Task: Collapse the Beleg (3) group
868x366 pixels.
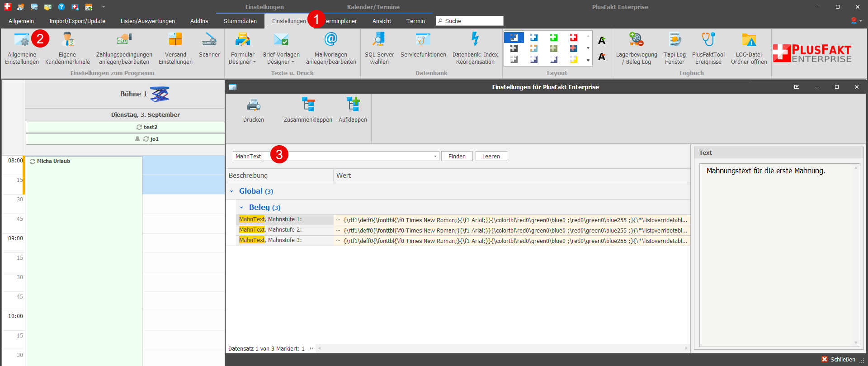Action: click(241, 208)
